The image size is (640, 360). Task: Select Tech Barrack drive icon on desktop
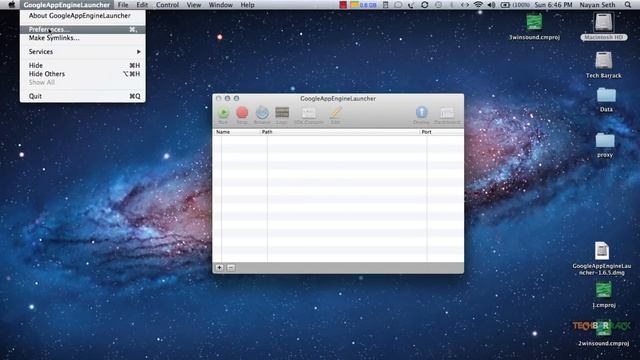point(603,61)
